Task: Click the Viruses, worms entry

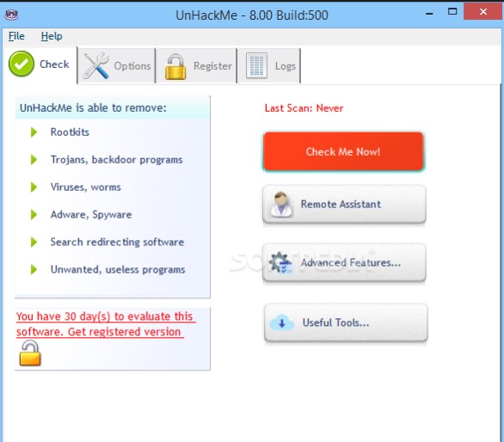Action: coord(85,187)
